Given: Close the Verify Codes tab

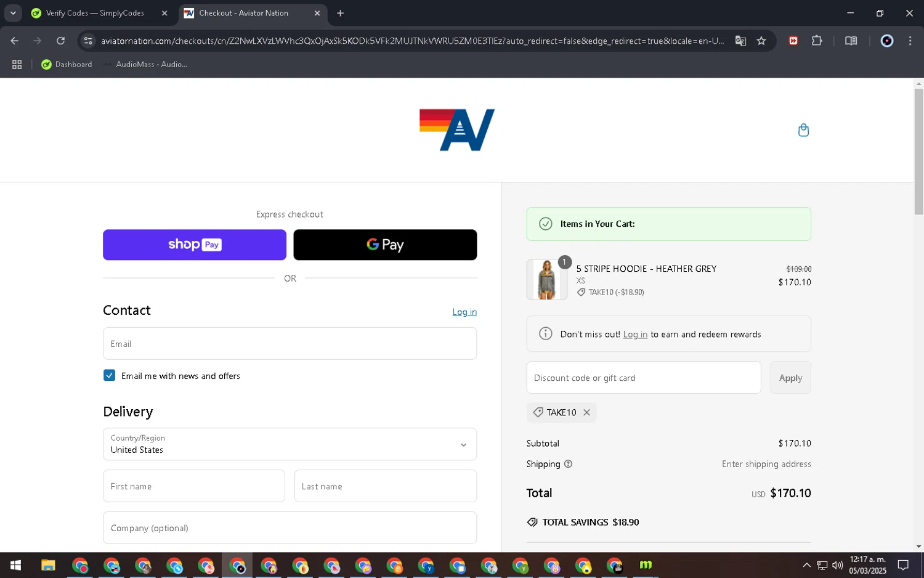Looking at the screenshot, I should [164, 13].
